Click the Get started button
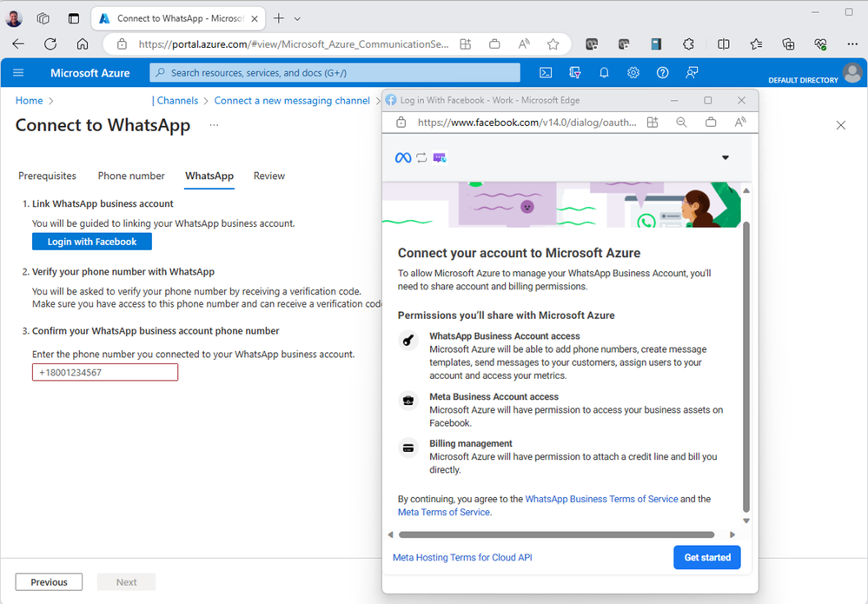 pos(707,557)
